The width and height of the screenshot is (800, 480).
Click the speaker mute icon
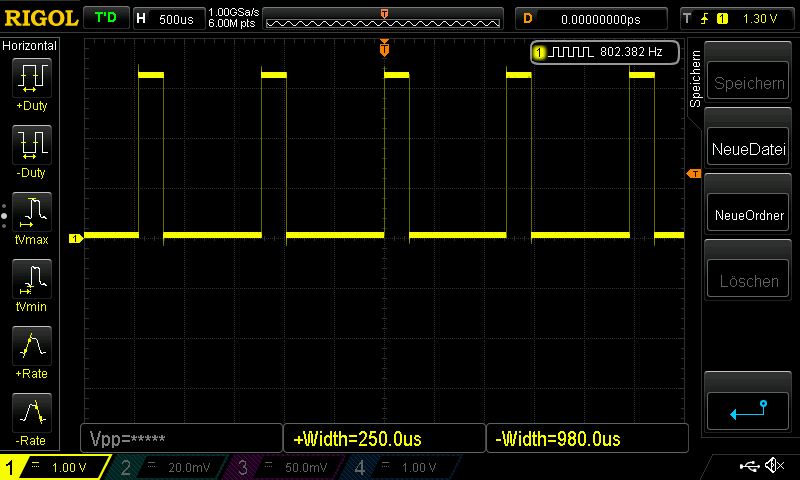(773, 466)
